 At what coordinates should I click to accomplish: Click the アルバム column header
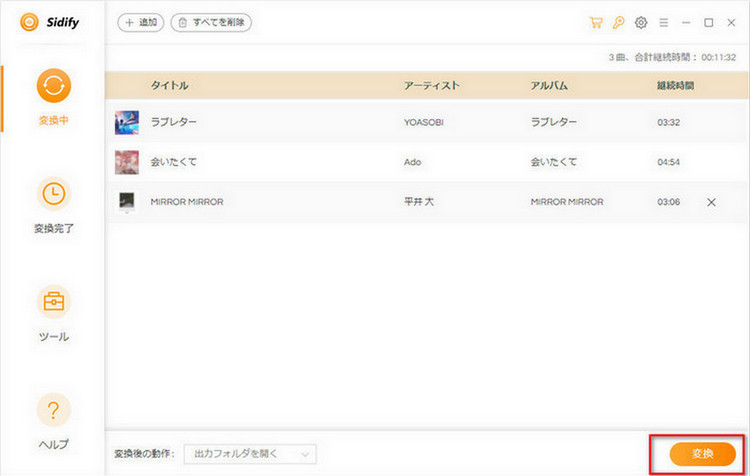click(549, 86)
